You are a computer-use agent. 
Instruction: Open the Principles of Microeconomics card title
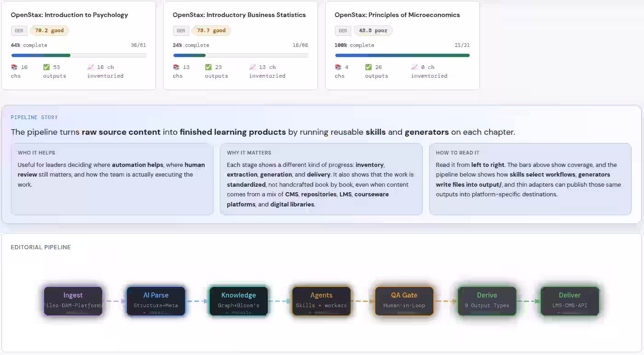397,15
